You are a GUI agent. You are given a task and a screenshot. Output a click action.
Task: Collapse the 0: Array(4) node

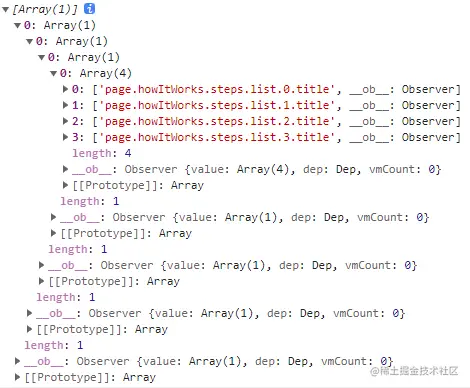click(x=54, y=73)
